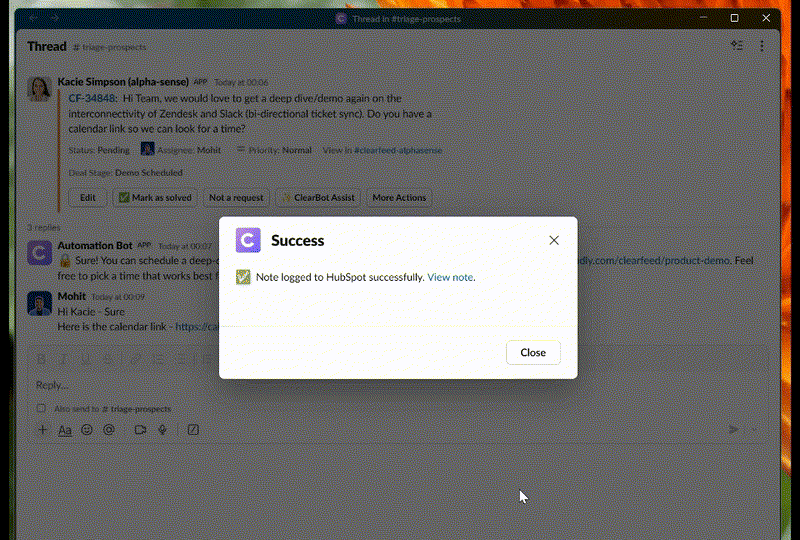The height and width of the screenshot is (540, 800).
Task: Open the emoji picker in composer
Action: (x=87, y=430)
